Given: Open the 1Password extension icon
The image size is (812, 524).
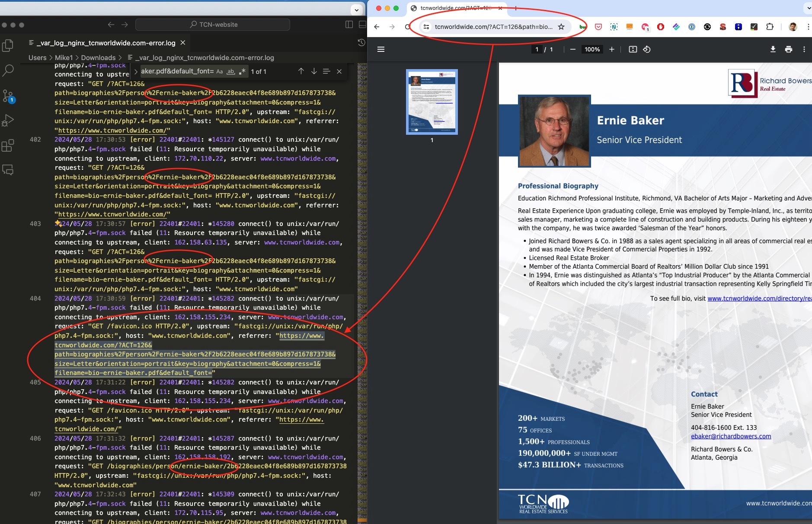Looking at the screenshot, I should (x=692, y=27).
